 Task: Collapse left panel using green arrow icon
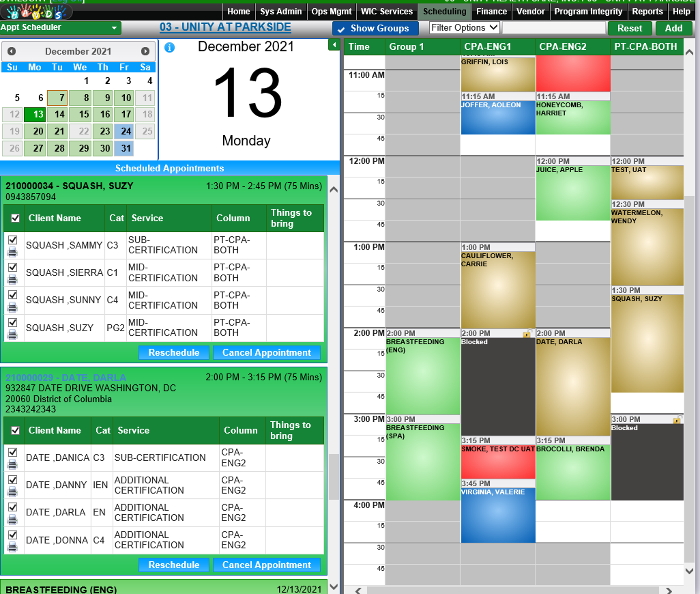(334, 45)
